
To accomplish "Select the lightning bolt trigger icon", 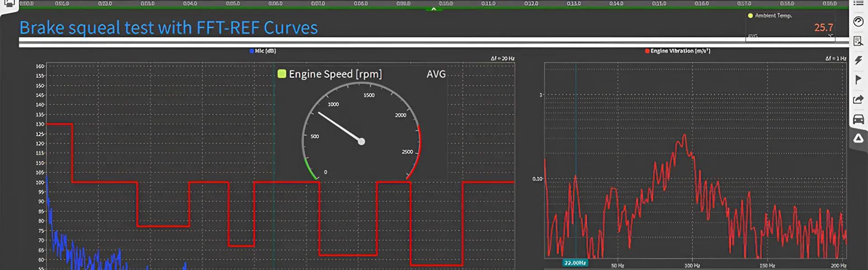I will click(x=858, y=60).
